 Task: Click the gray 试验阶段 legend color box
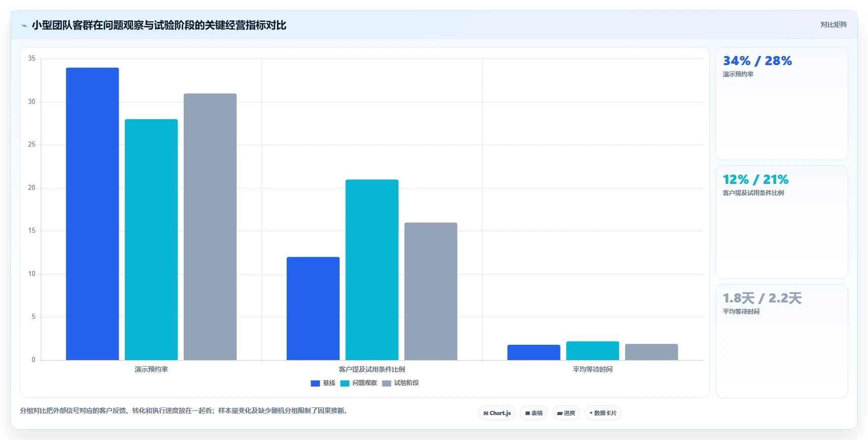(387, 383)
